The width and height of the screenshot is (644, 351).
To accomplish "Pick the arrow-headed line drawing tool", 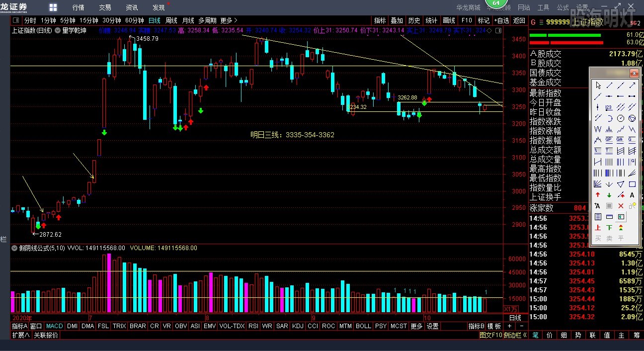I will click(632, 85).
